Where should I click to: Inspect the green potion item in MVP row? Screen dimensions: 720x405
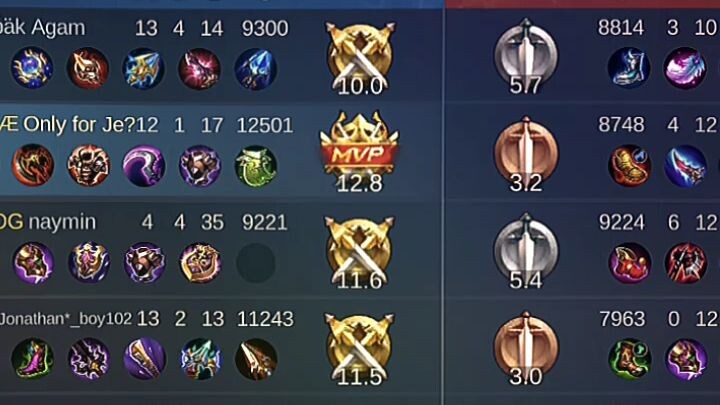click(x=256, y=166)
